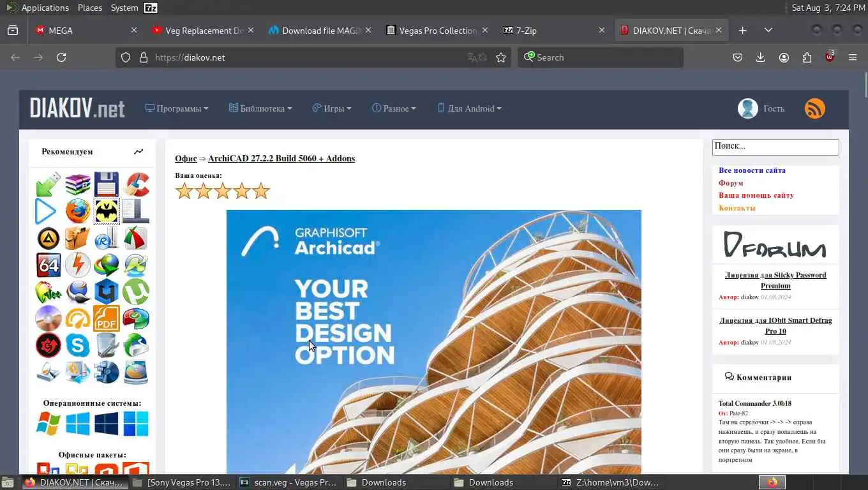868x490 pixels.
Task: Open the Firefox hamburger application menu
Action: tap(853, 57)
